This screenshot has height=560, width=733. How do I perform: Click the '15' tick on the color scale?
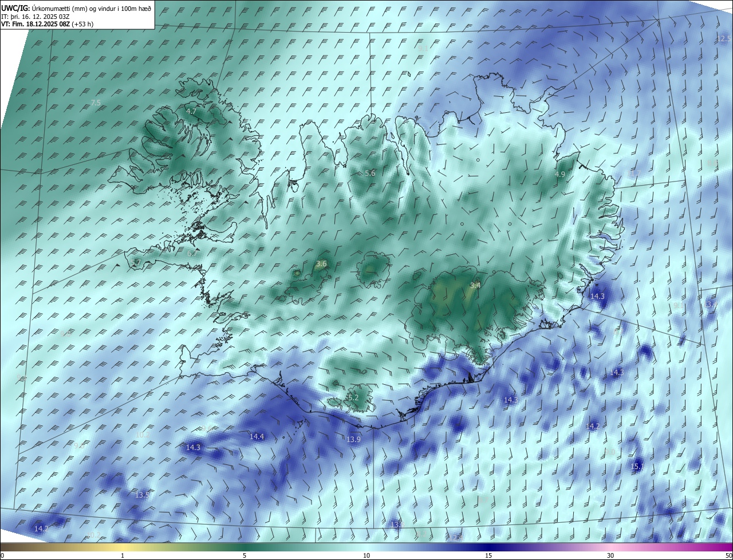point(488,555)
